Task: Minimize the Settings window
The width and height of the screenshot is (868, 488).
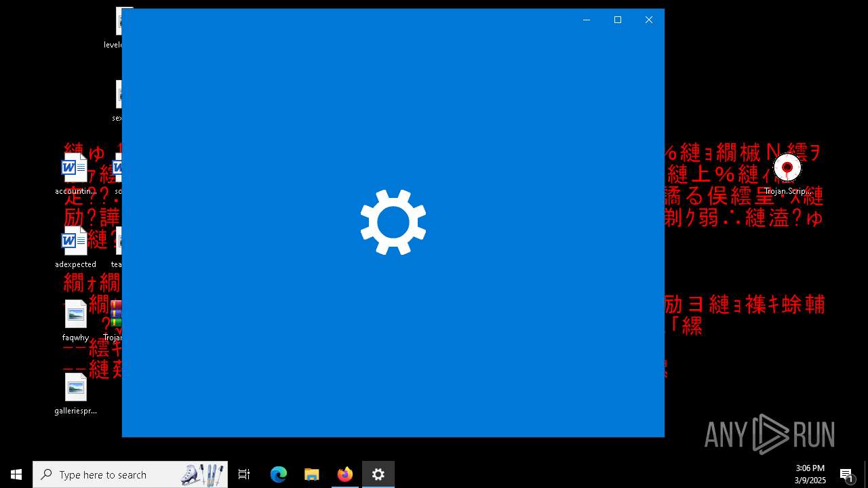Action: (587, 20)
